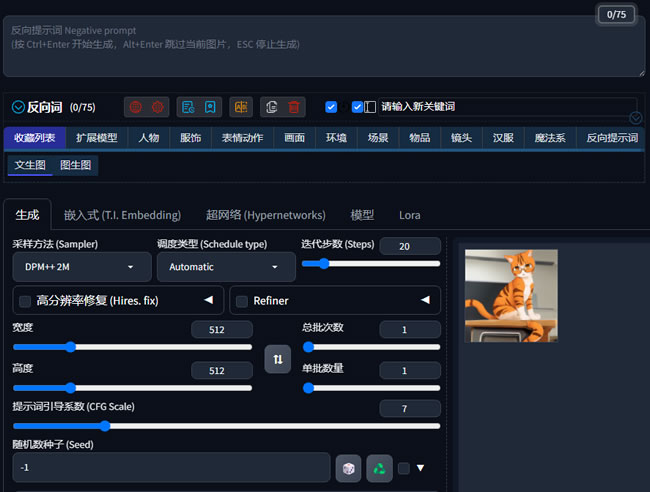Adjust the CFG Scale slider handle
The image size is (650, 492).
tap(105, 426)
